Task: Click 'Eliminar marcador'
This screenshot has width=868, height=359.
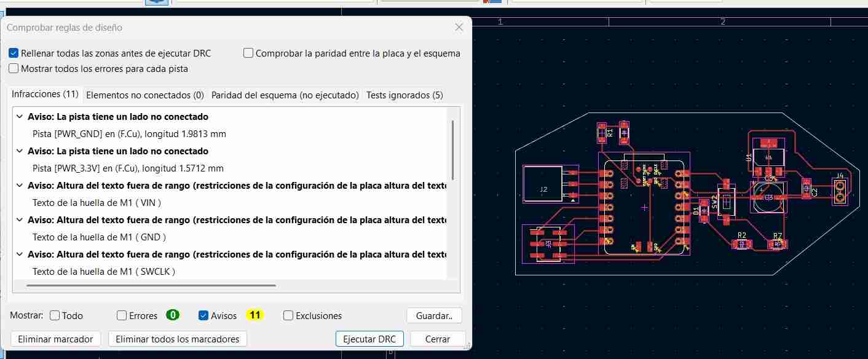Action: tap(55, 338)
